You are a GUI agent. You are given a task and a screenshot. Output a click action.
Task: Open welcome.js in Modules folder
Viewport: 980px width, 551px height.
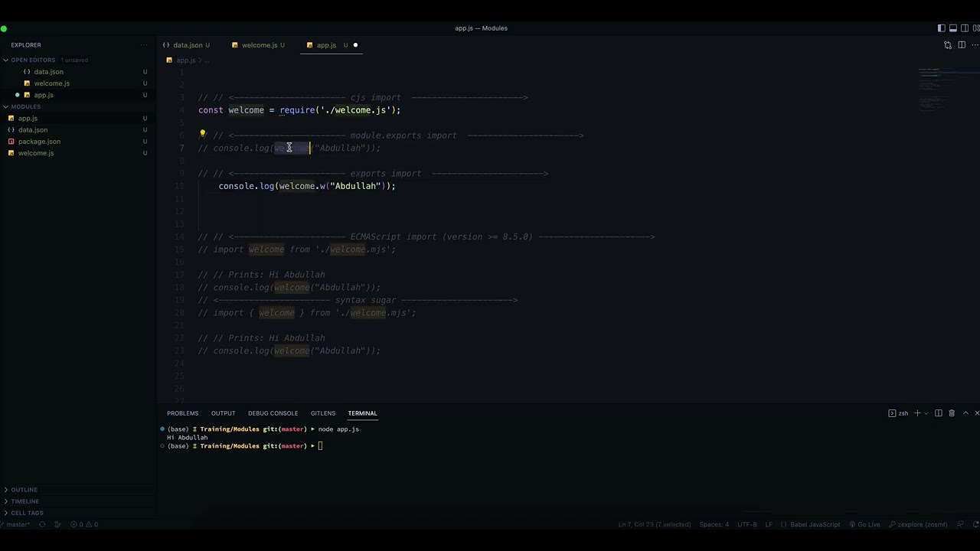[77, 153]
